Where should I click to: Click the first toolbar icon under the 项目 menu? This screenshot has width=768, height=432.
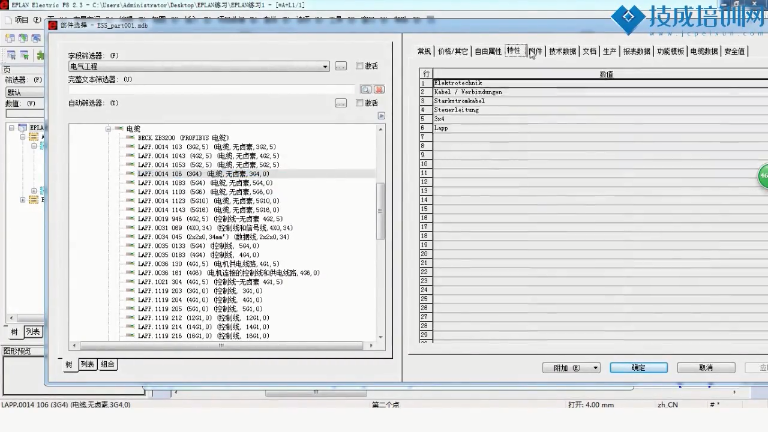click(10, 38)
